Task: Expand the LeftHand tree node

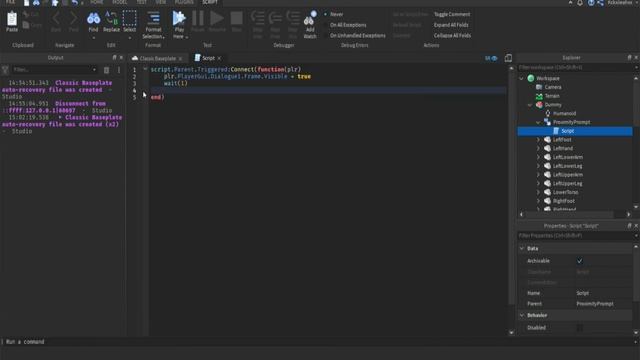Action: pyautogui.click(x=538, y=149)
